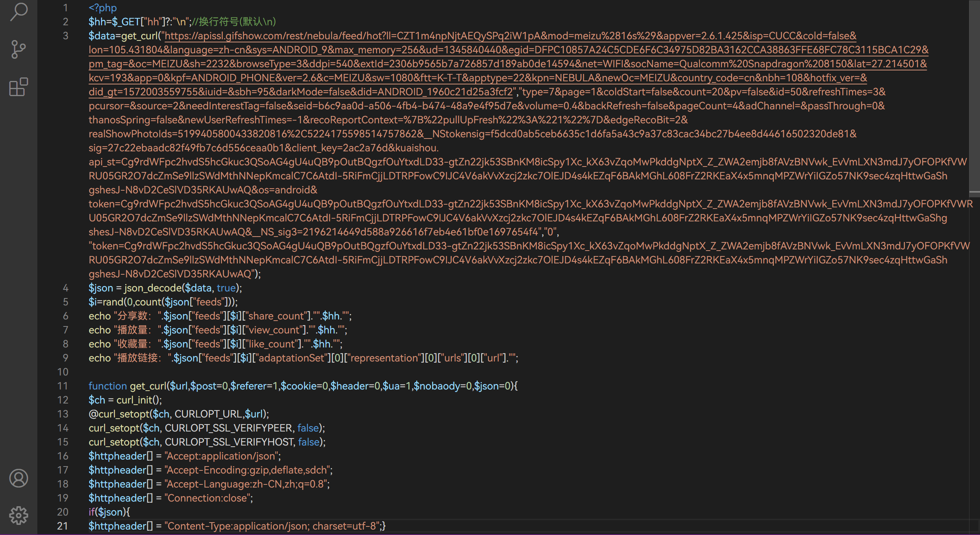Click CURLOPT_SSL_VERIFYPEER constant in line 14
980x535 pixels.
228,428
